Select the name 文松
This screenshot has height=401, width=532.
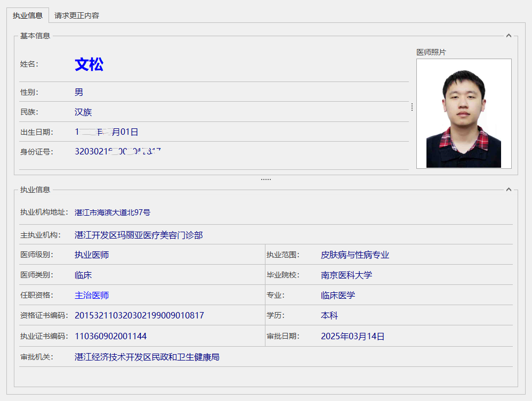coord(89,64)
